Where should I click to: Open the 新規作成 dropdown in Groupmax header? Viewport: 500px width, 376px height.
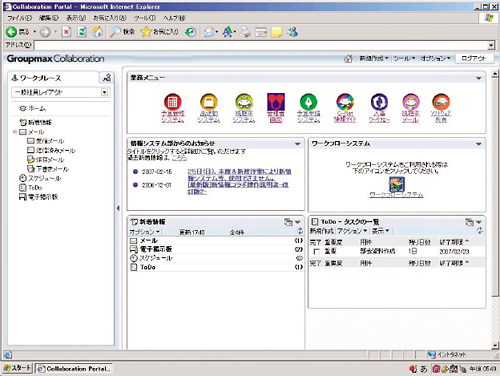[374, 58]
